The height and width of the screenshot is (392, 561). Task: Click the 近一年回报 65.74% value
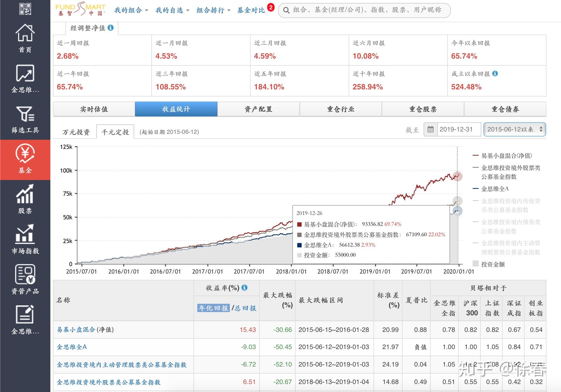click(70, 87)
